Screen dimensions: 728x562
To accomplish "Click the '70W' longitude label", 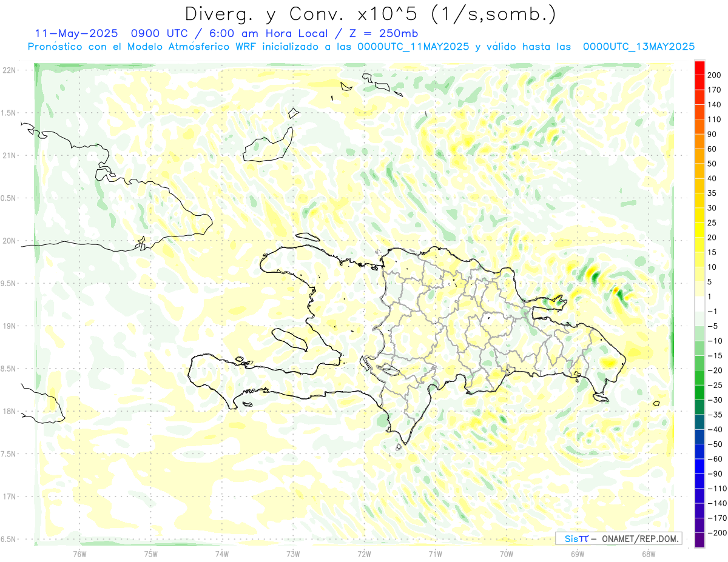I will click(507, 553).
